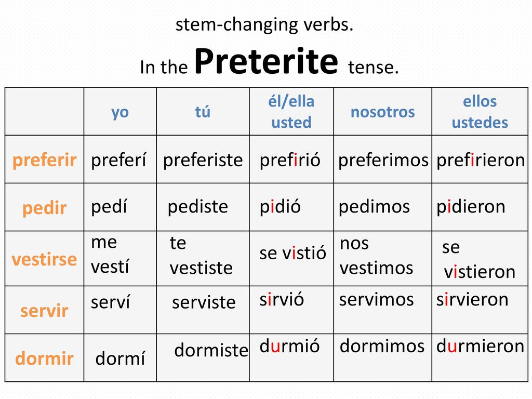532x399 pixels.
Task: Select the 'ellos ustedes' header cell
Action: (480, 112)
